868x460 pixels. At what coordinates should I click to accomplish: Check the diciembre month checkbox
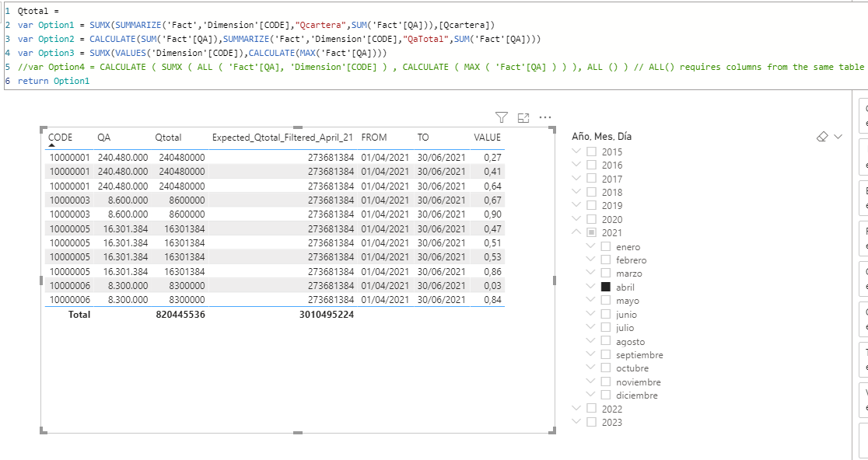606,395
